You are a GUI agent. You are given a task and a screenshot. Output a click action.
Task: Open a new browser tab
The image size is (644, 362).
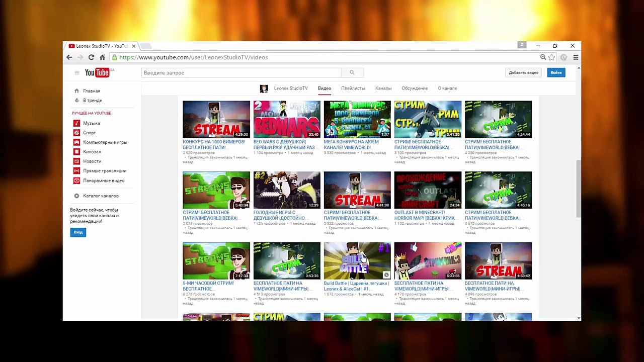tap(145, 46)
